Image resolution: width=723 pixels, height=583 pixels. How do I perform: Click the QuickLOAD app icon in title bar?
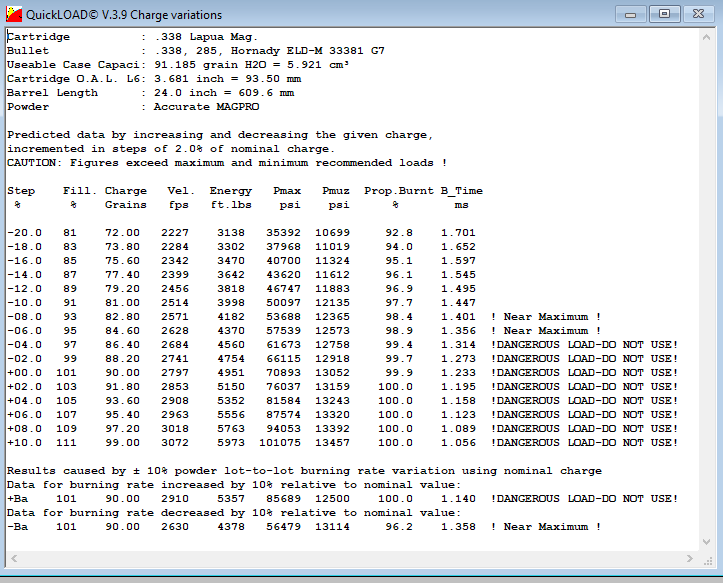click(x=14, y=14)
